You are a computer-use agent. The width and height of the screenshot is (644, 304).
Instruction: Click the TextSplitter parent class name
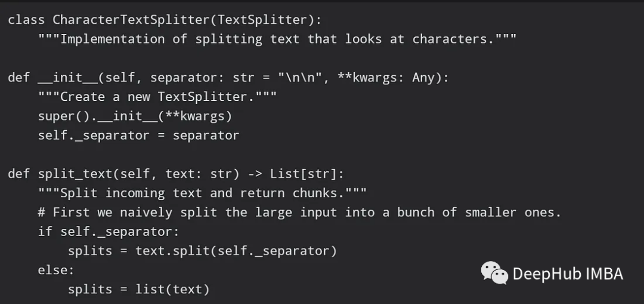[263, 20]
